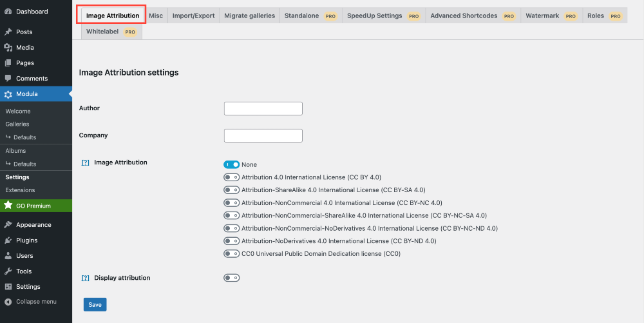Enable the Display attribution toggle
The image size is (644, 323).
(x=231, y=278)
